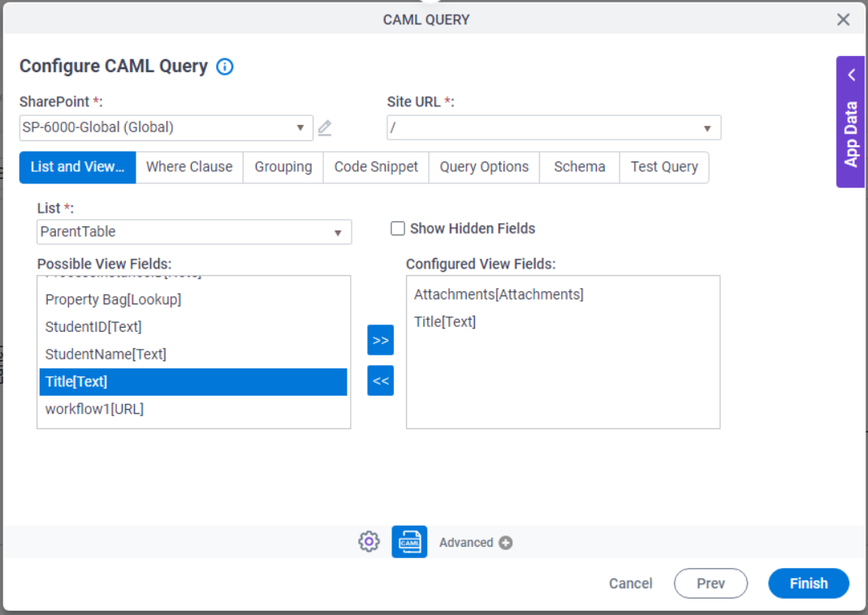
Task: Expand the App Data side panel
Action: 850,122
